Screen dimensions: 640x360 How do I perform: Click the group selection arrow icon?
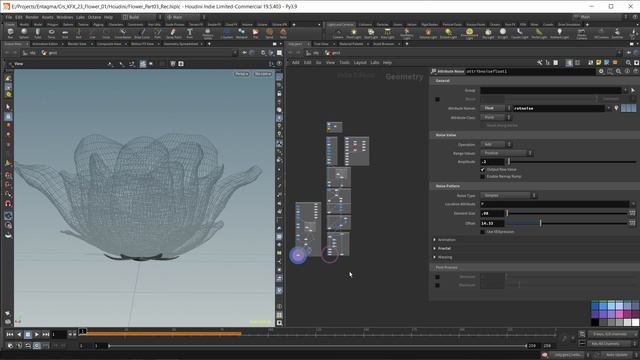click(x=633, y=90)
